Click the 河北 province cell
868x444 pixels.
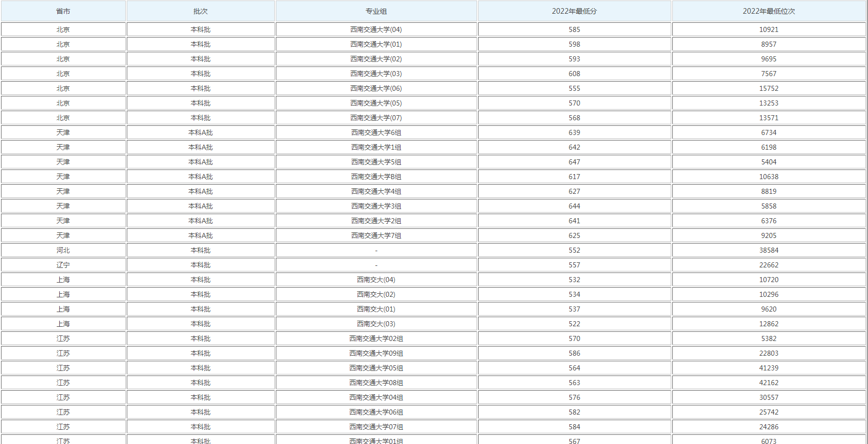pos(63,250)
